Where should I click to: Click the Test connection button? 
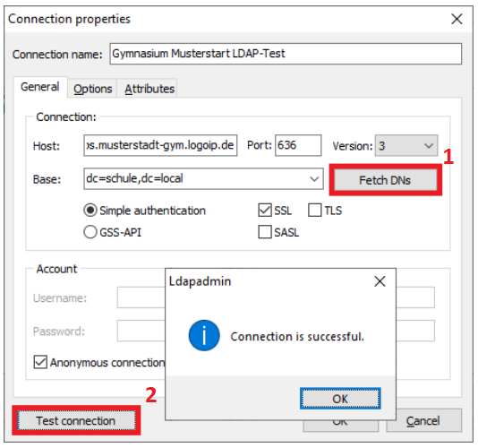tap(76, 420)
